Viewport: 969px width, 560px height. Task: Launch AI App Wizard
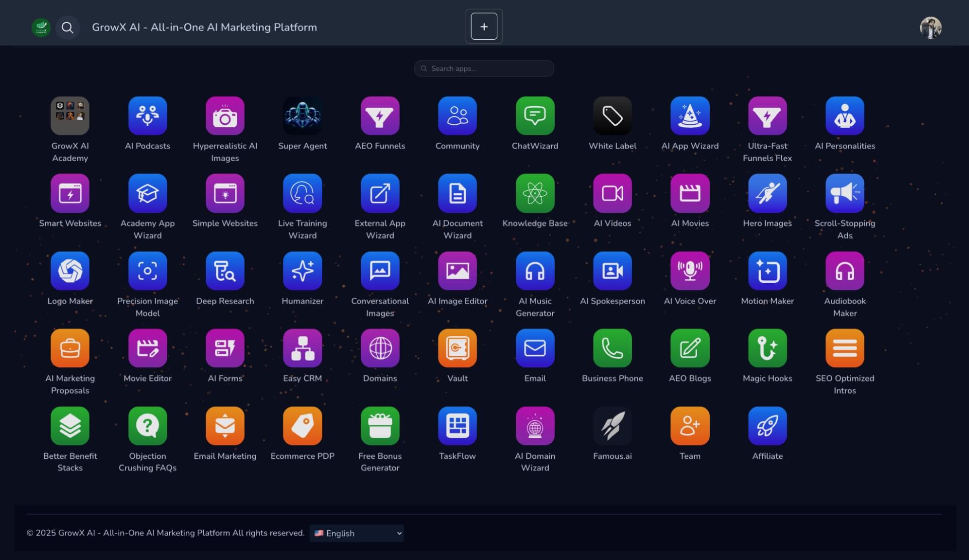tap(690, 116)
